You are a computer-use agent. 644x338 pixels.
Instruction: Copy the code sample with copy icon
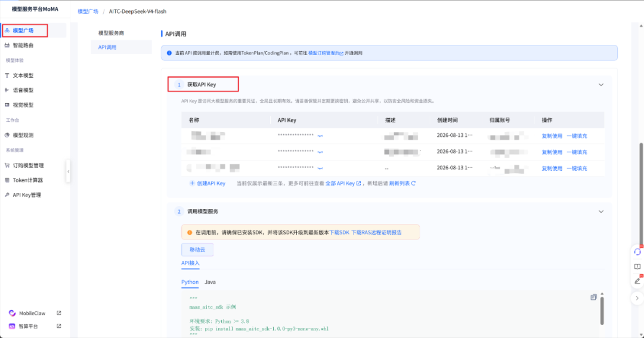pyautogui.click(x=593, y=297)
